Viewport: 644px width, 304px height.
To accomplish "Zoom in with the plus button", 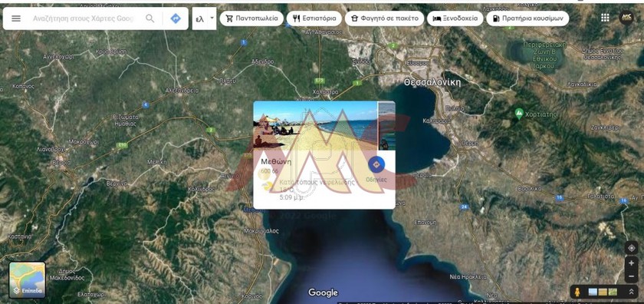I will (x=631, y=263).
